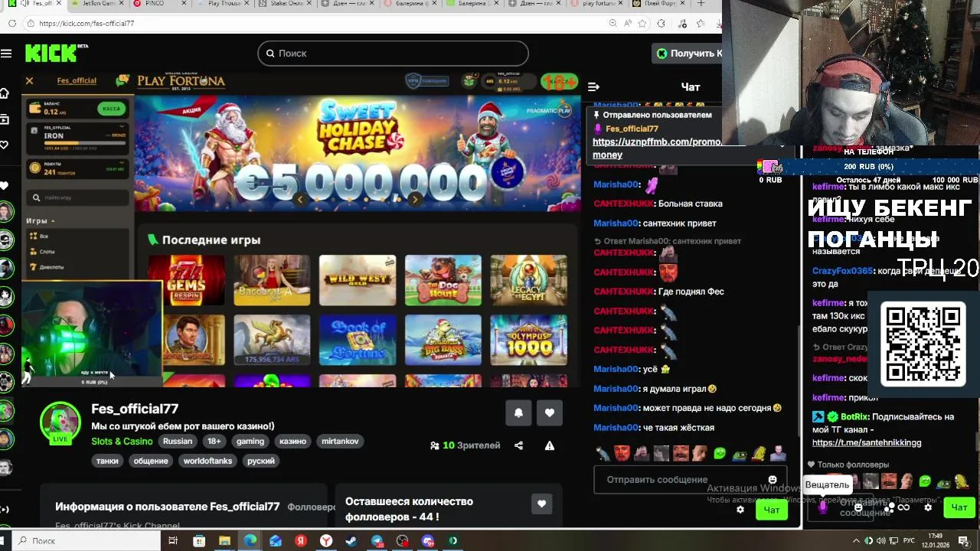This screenshot has width=980, height=551.
Task: Open Windows notification center
Action: coord(964,541)
